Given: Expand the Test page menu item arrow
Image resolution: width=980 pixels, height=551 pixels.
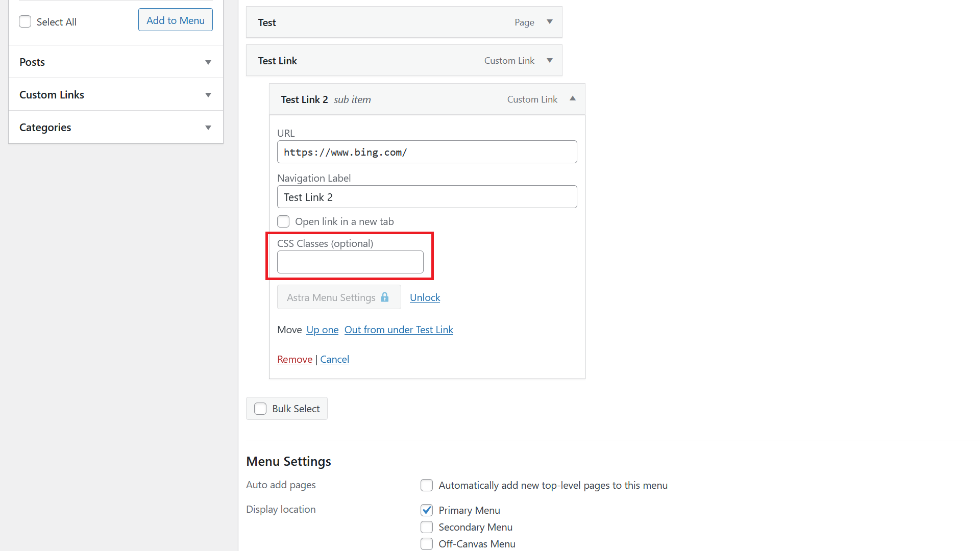Looking at the screenshot, I should pos(550,22).
